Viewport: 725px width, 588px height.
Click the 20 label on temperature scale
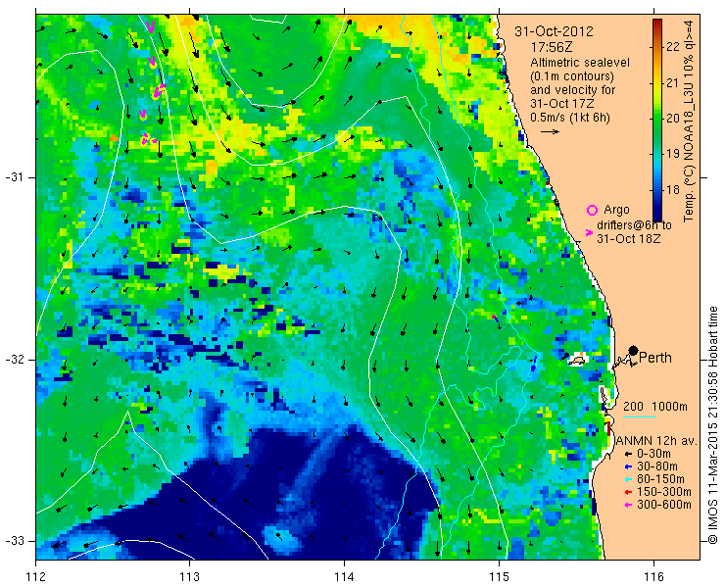(673, 118)
